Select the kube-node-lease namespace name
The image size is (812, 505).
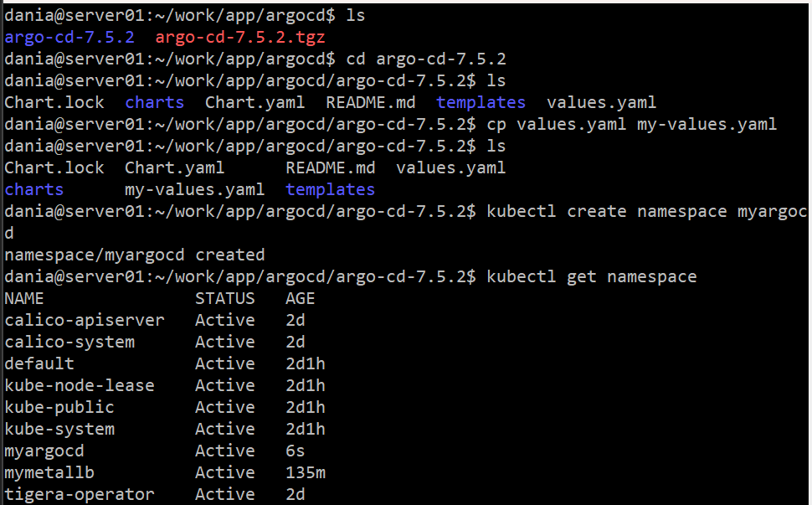80,385
